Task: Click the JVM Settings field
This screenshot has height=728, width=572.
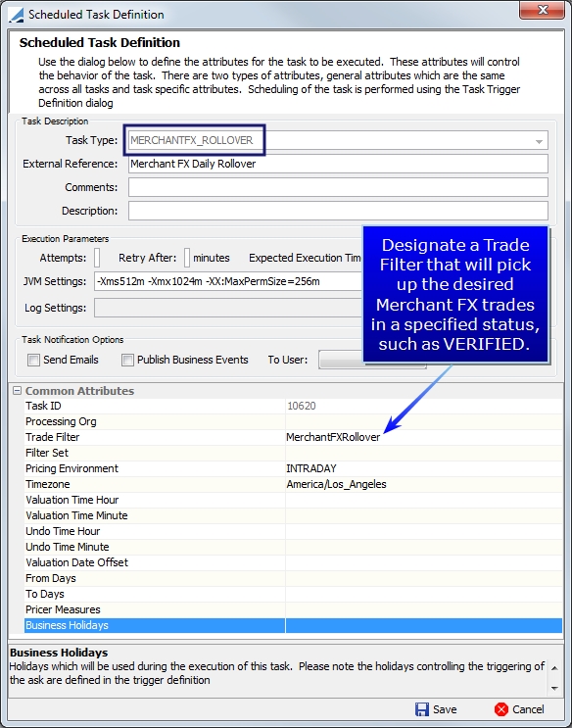Action: (x=228, y=282)
